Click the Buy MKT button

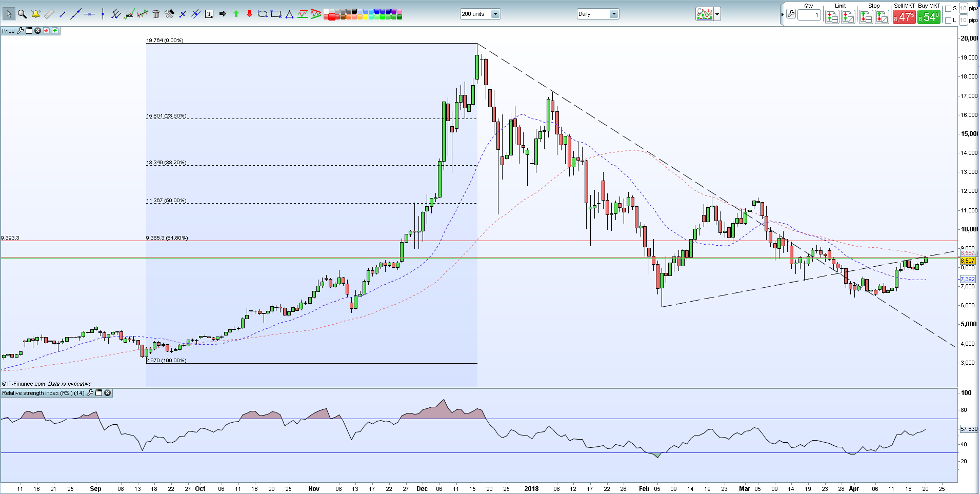point(929,17)
